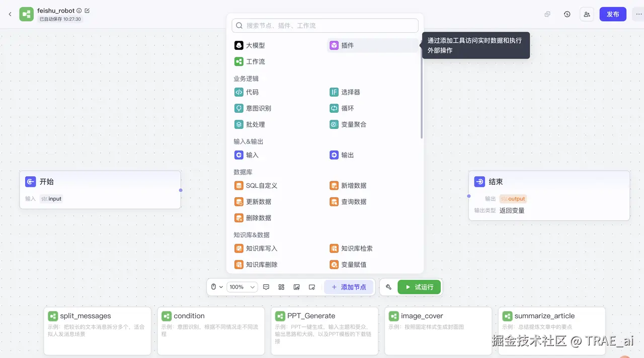Open the split_messages template card
This screenshot has width=644, height=358.
click(98, 331)
